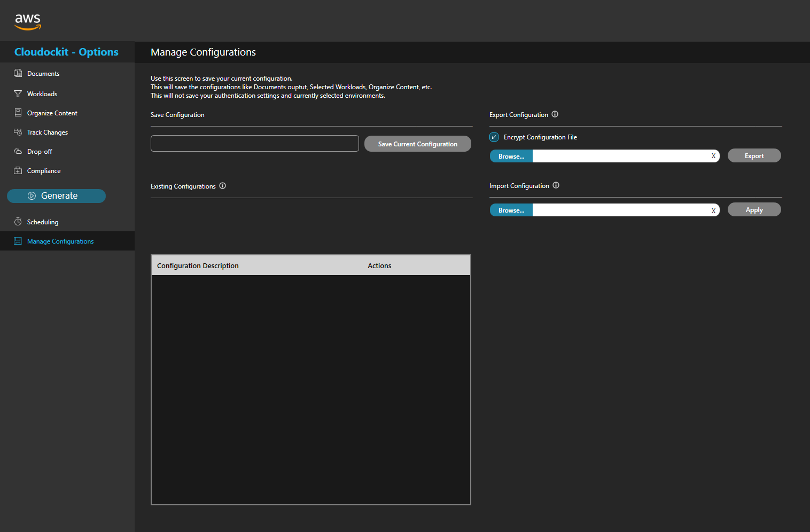Click the Workloads funnel icon
The image size is (810, 532).
(x=18, y=93)
